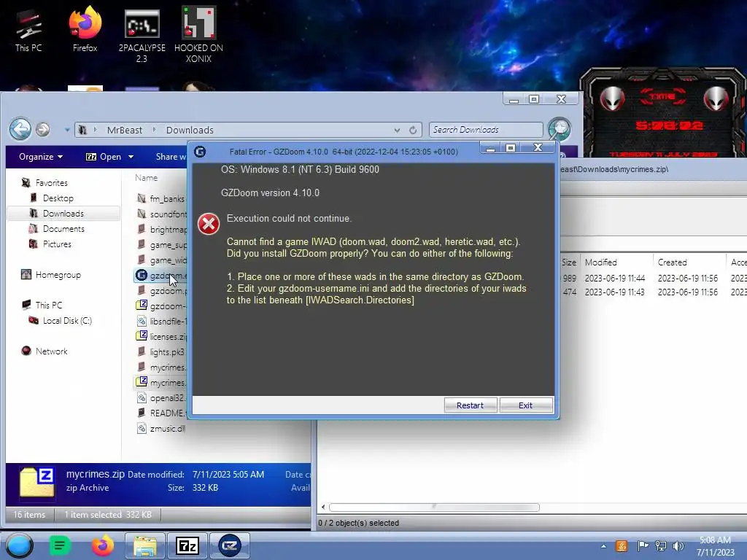
Task: Click the Search Downloads field
Action: pyautogui.click(x=485, y=130)
